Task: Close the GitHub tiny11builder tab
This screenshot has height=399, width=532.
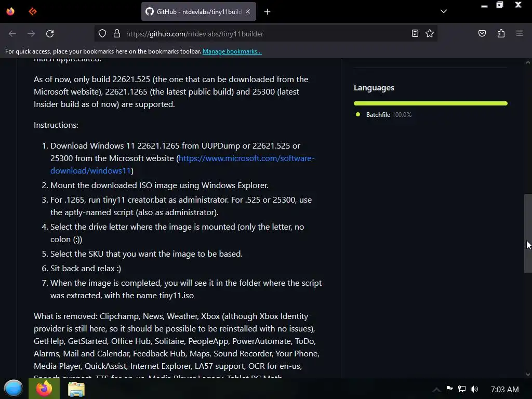Action: 248,11
